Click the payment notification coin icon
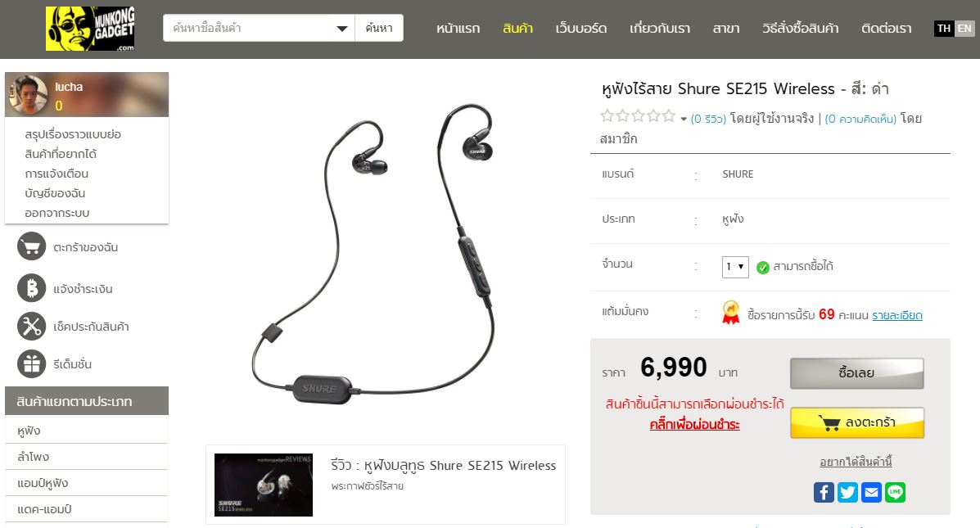Screen dimensions: 980x528 (x=31, y=289)
